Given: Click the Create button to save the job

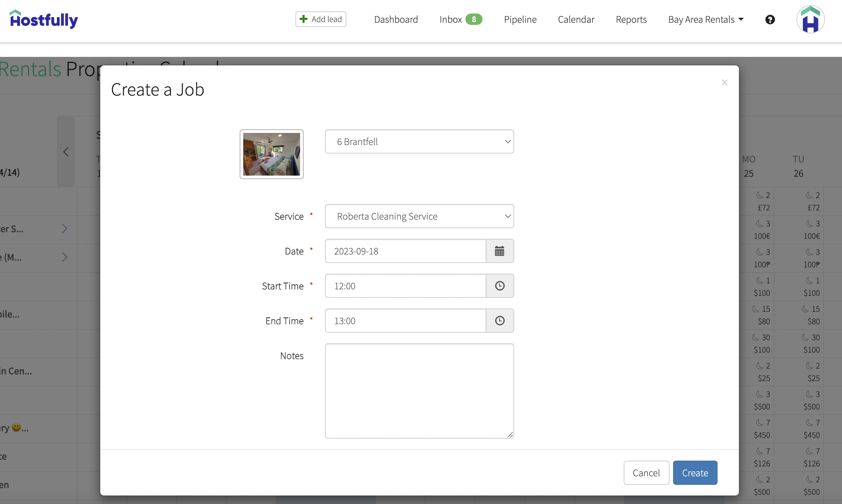Looking at the screenshot, I should tap(695, 473).
